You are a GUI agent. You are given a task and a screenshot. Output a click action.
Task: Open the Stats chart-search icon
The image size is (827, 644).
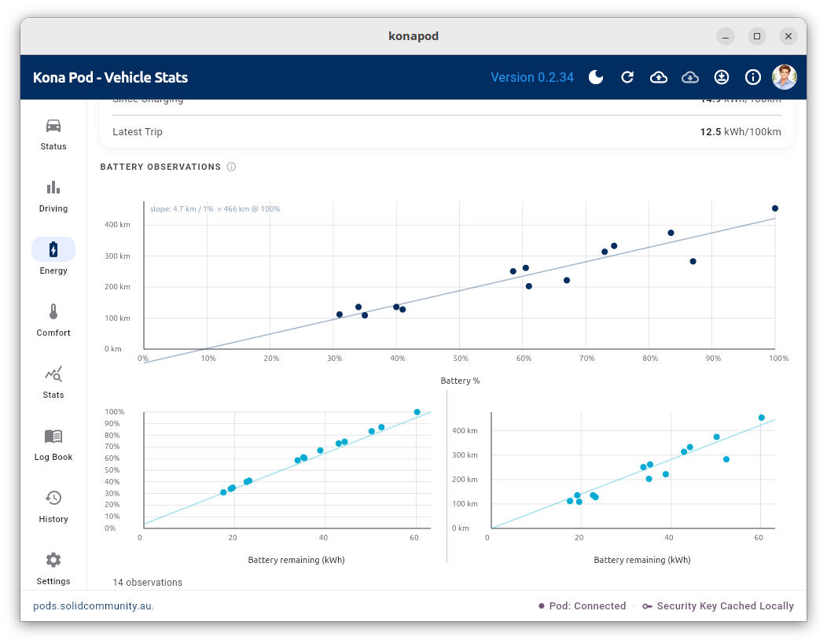pos(53,374)
